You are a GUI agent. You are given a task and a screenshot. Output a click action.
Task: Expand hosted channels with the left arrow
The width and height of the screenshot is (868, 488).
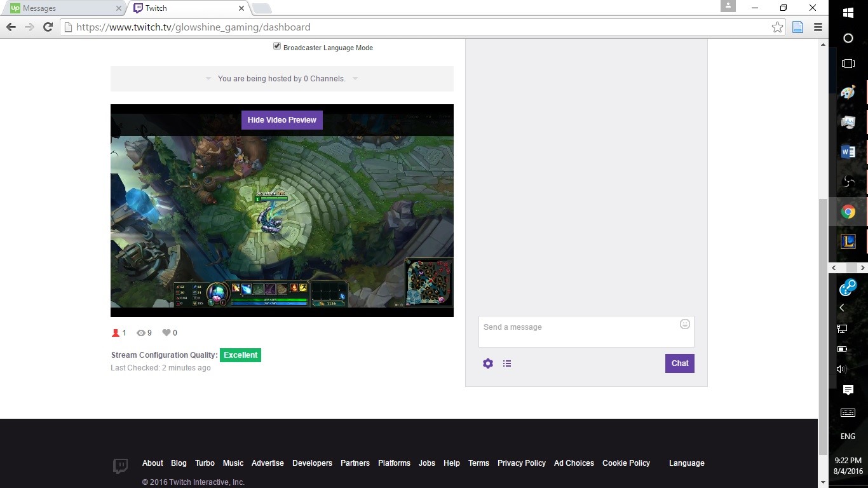[x=208, y=79]
